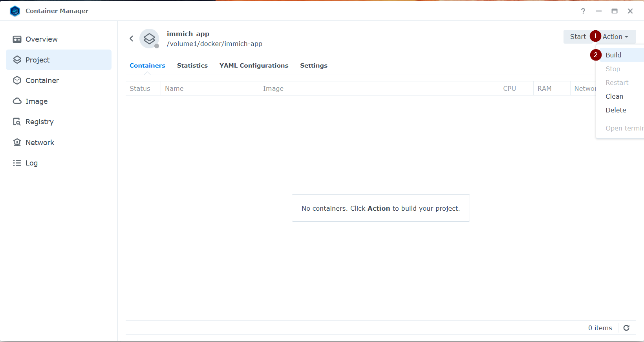Viewport: 644px width, 342px height.
Task: Click the '0 items' count text
Action: 600,328
